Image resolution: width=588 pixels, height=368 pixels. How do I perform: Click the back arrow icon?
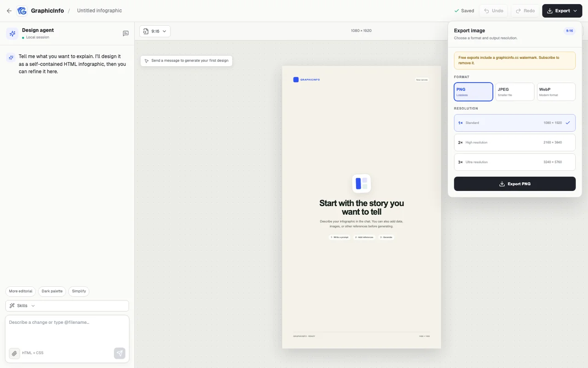9,11
